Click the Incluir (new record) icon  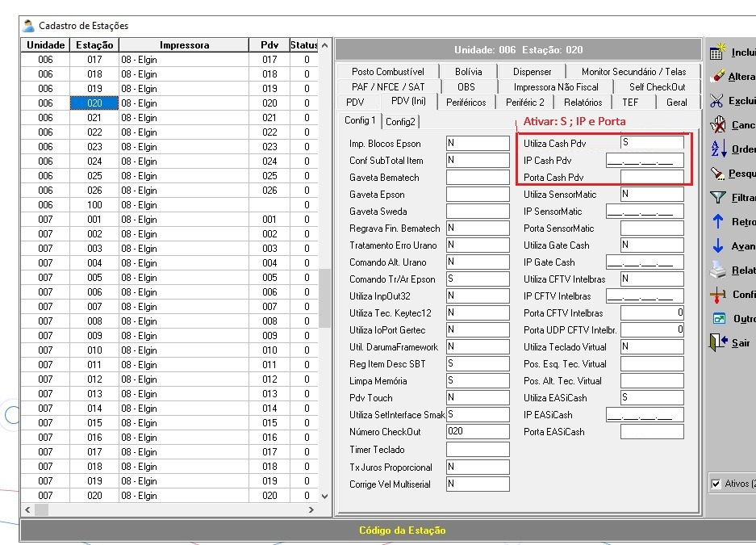pyautogui.click(x=718, y=52)
